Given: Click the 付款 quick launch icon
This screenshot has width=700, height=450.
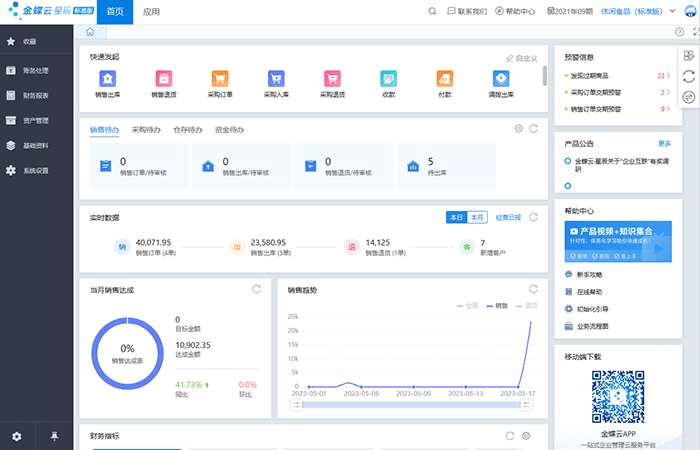Looking at the screenshot, I should (x=444, y=79).
